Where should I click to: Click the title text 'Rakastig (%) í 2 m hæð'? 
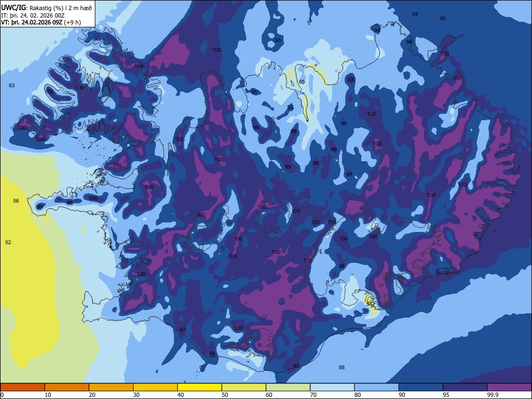click(61, 8)
